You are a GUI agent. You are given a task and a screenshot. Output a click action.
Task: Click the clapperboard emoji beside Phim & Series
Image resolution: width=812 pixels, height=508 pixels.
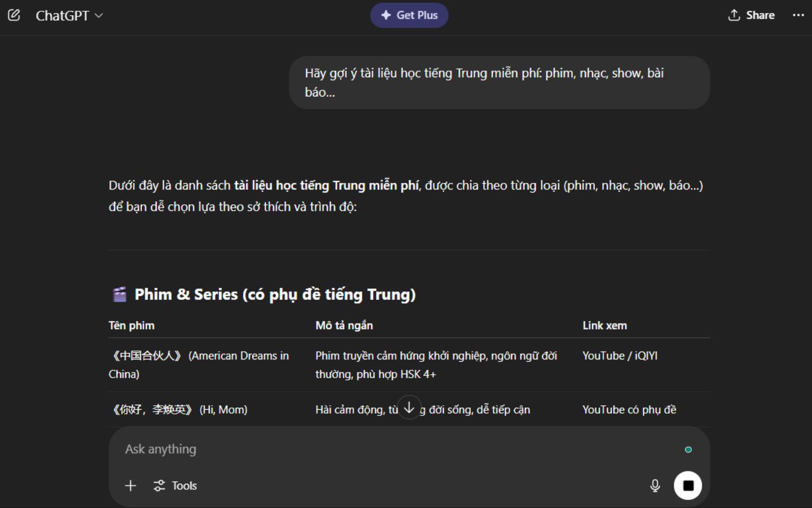click(120, 295)
